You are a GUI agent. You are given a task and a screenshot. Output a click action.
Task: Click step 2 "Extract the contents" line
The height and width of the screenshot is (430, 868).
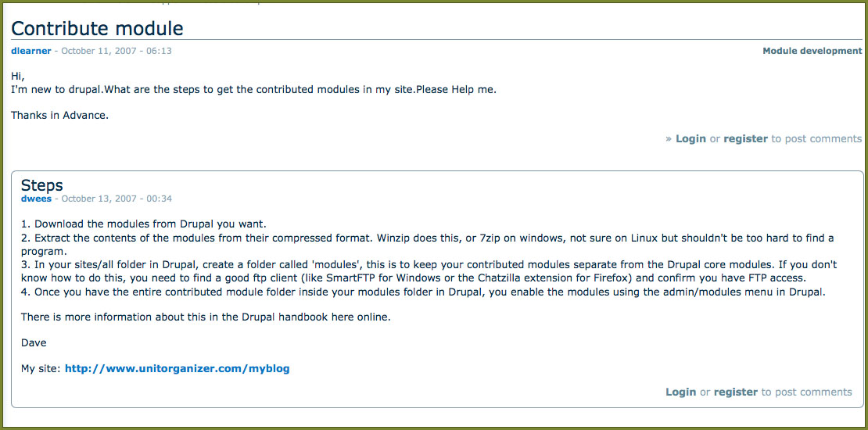click(313, 238)
